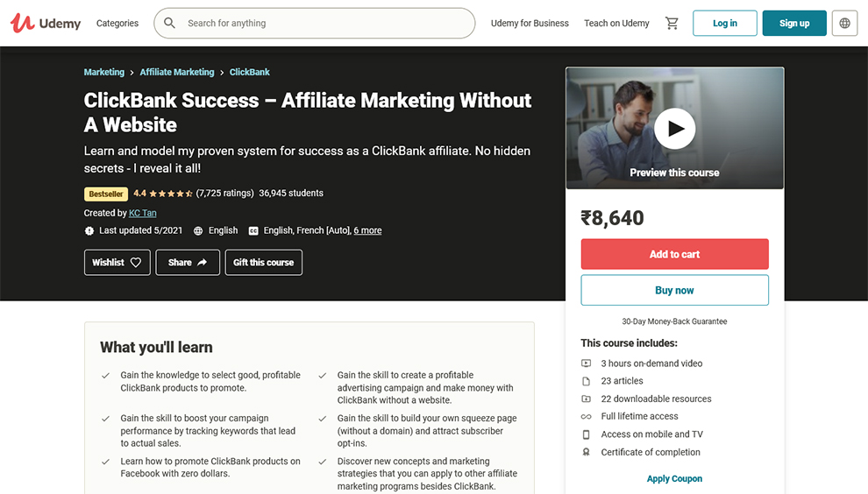Click the 'Preview this course' caption
The image size is (868, 494).
(x=674, y=173)
